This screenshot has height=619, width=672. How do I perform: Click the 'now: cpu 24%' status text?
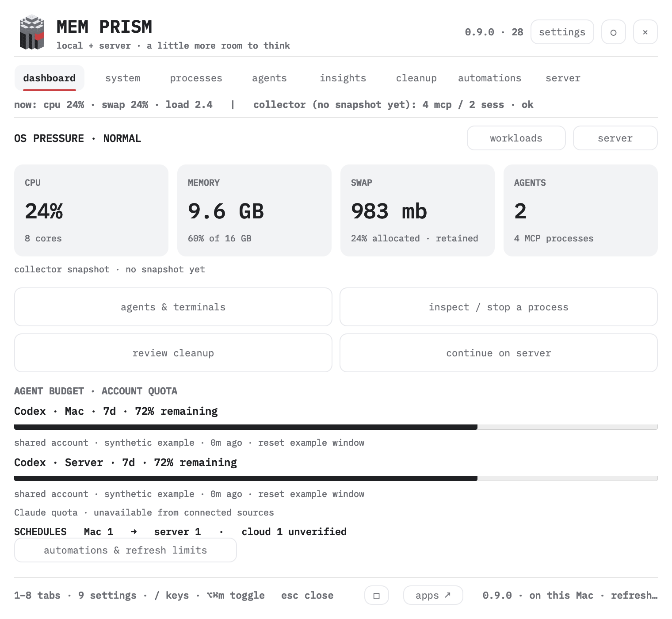pos(49,105)
